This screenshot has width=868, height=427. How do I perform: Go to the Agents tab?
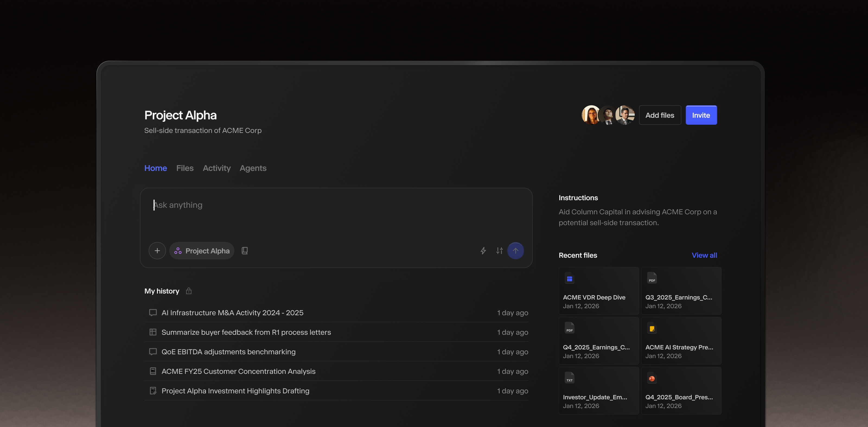pos(253,168)
